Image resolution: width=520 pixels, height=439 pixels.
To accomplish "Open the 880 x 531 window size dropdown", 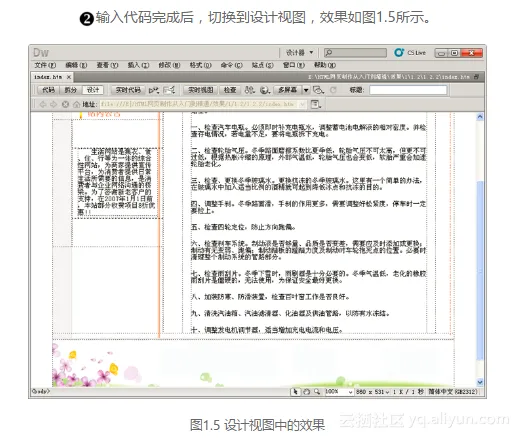I will tap(372, 392).
